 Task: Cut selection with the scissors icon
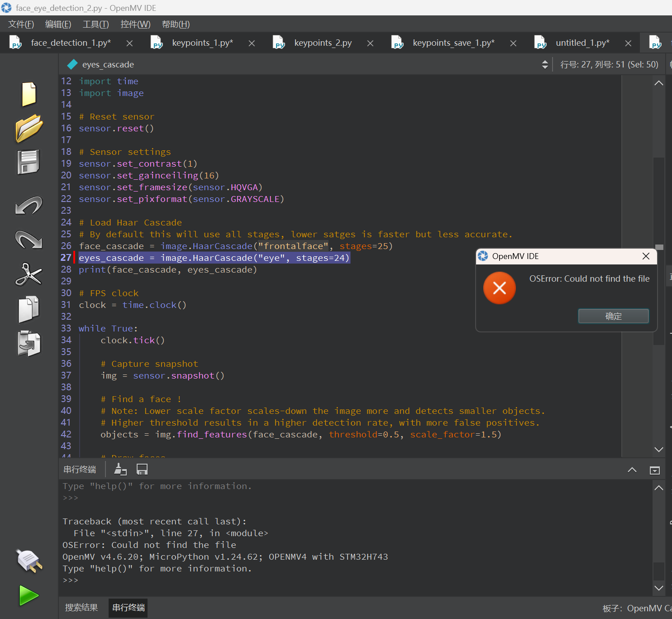[29, 274]
